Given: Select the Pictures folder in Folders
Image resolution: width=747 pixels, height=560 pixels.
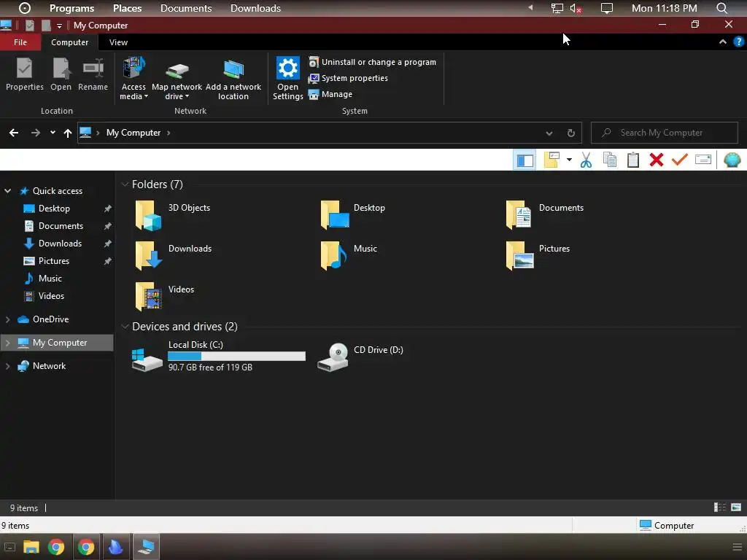Looking at the screenshot, I should [x=538, y=255].
